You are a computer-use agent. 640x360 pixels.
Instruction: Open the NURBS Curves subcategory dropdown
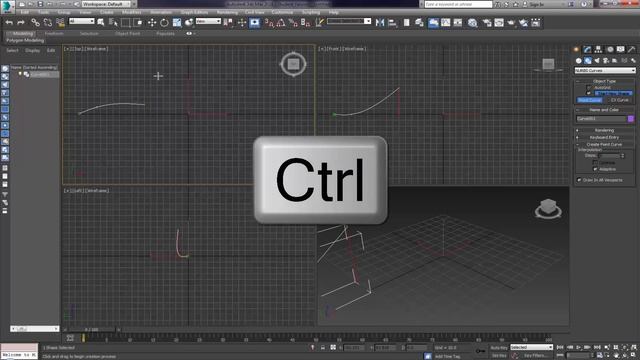pos(605,71)
